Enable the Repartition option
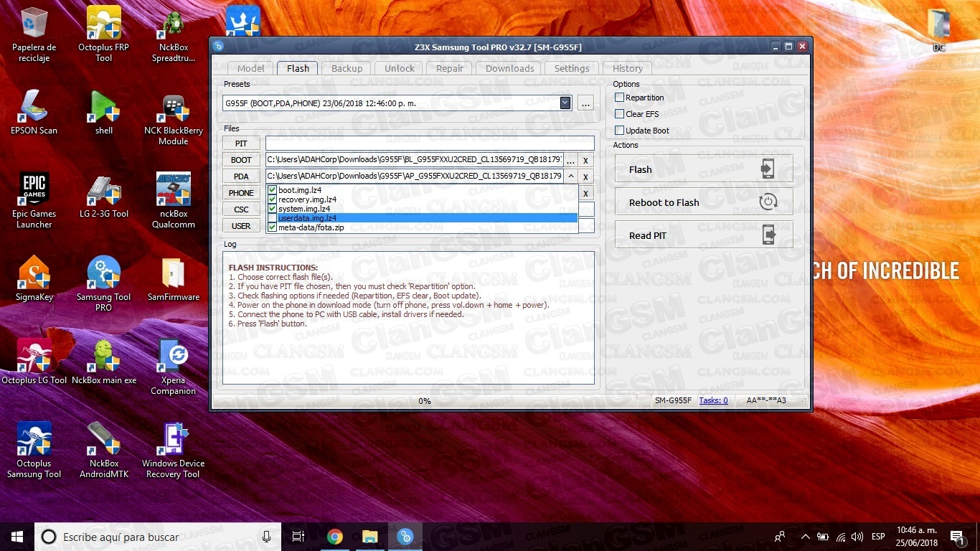The width and height of the screenshot is (980, 551). [620, 98]
